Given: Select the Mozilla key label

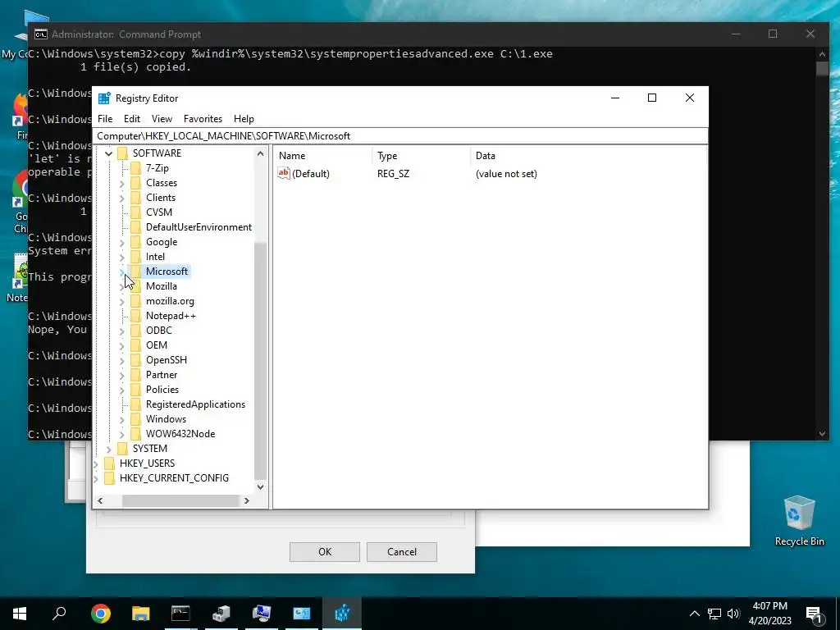Looking at the screenshot, I should [x=162, y=286].
